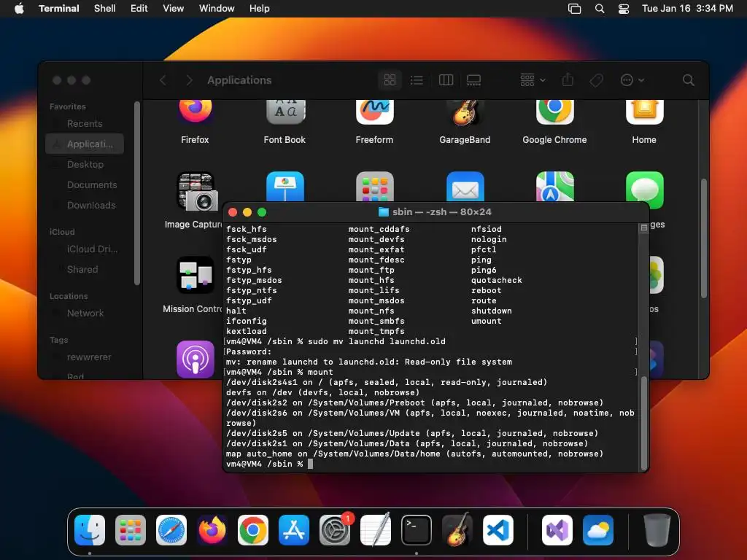The height and width of the screenshot is (560, 747).
Task: Select the Keynote app icon in Finder
Action: point(285,186)
